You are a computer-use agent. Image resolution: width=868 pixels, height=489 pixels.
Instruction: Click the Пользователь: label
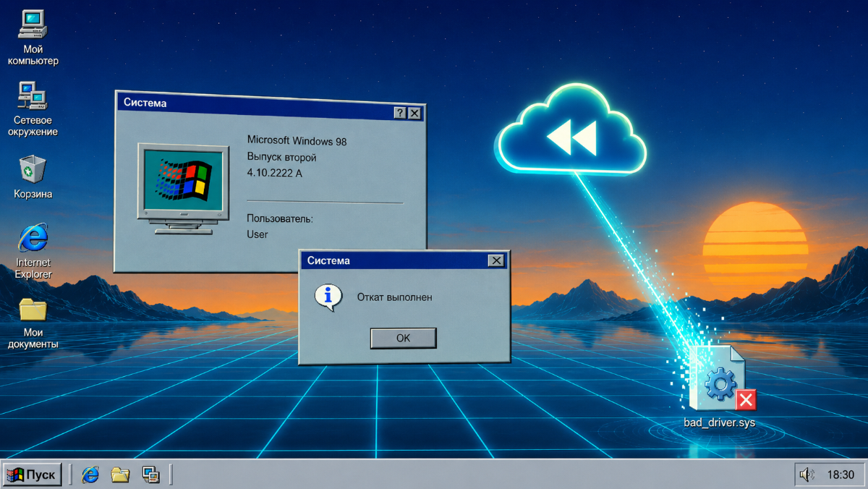(280, 218)
